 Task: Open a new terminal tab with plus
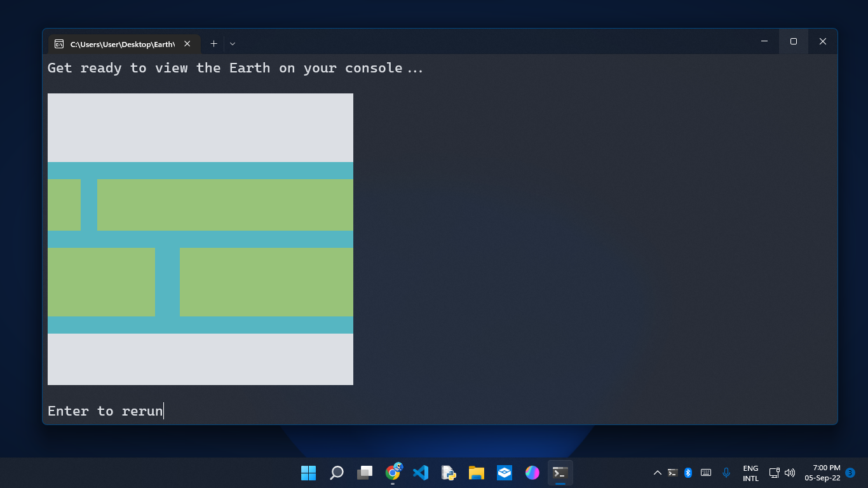(214, 43)
